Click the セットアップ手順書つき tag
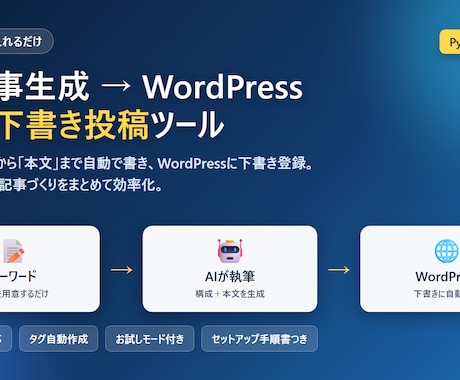The height and width of the screenshot is (380, 460). (259, 339)
